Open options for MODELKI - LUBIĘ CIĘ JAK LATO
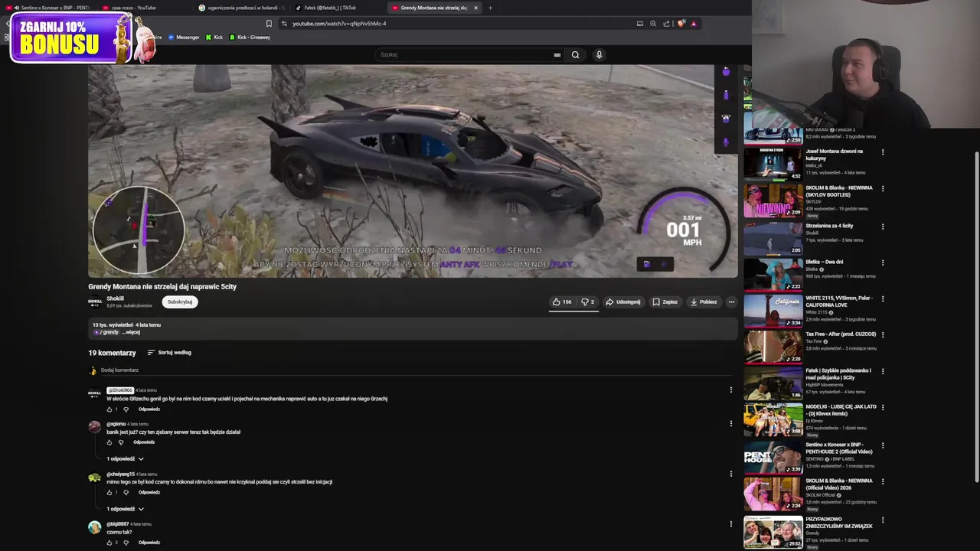Image resolution: width=980 pixels, height=551 pixels. (883, 408)
